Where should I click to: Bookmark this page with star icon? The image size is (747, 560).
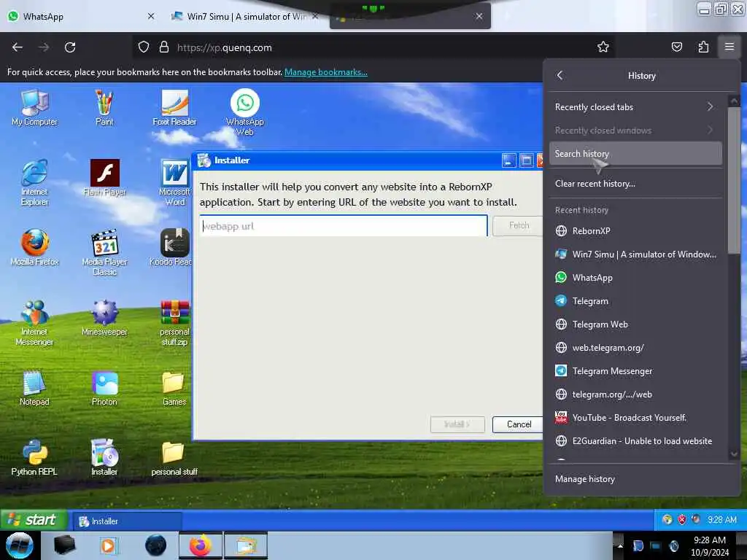coord(603,47)
